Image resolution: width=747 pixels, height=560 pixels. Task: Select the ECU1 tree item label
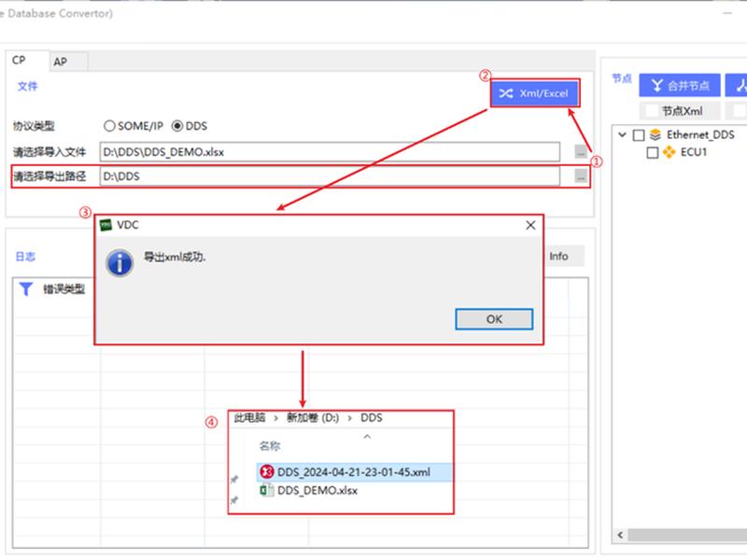[x=694, y=152]
